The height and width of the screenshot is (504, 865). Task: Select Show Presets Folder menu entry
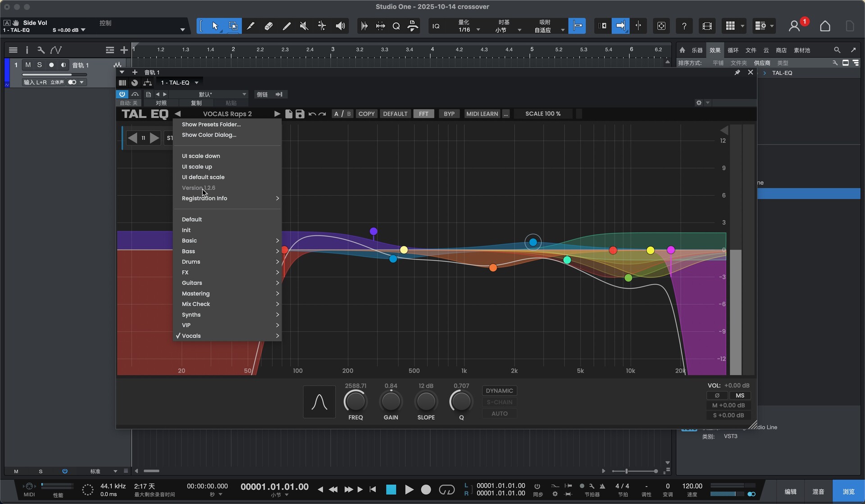(211, 124)
